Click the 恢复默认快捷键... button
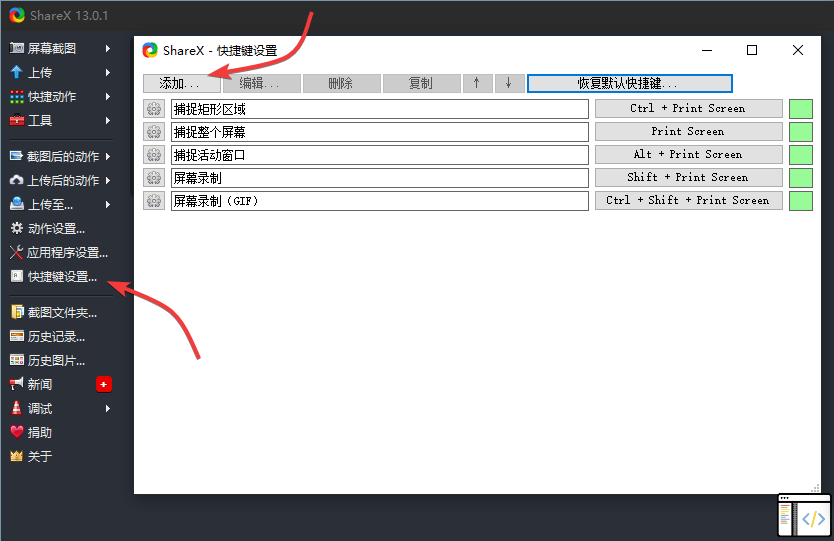This screenshot has width=834, height=541. pyautogui.click(x=629, y=84)
